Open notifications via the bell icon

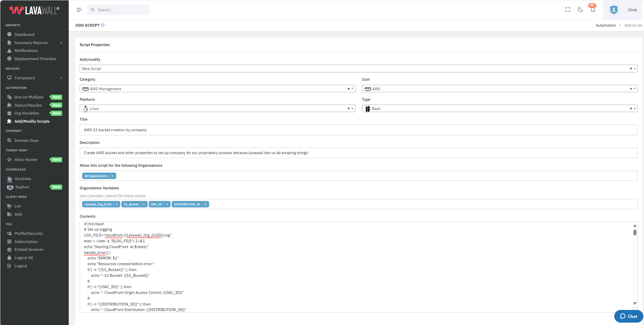[x=592, y=10]
